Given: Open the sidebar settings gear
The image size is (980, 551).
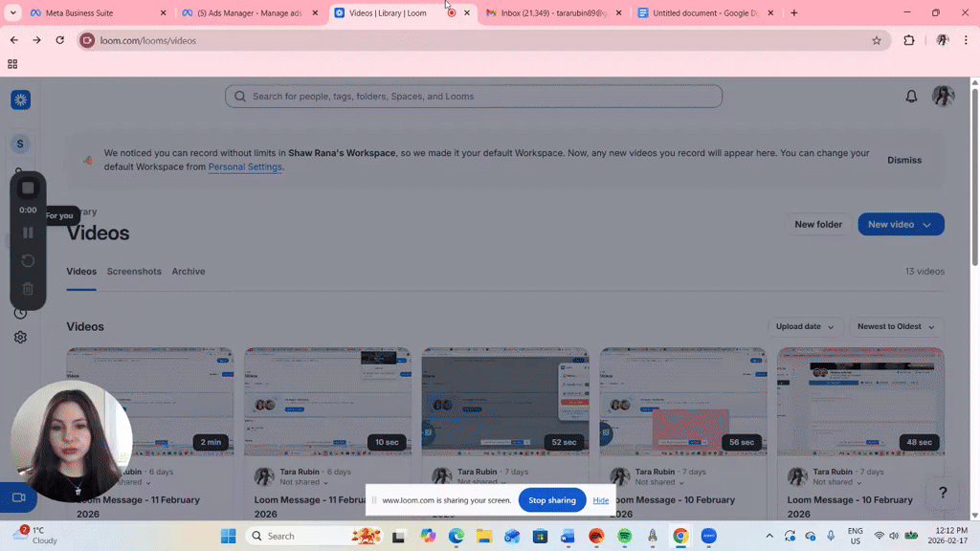Looking at the screenshot, I should pyautogui.click(x=20, y=338).
